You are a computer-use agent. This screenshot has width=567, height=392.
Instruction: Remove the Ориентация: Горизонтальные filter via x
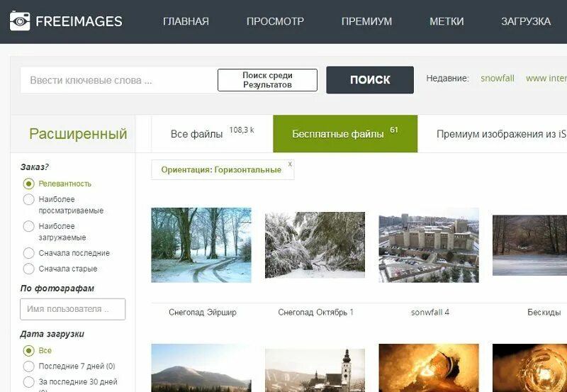(x=290, y=164)
